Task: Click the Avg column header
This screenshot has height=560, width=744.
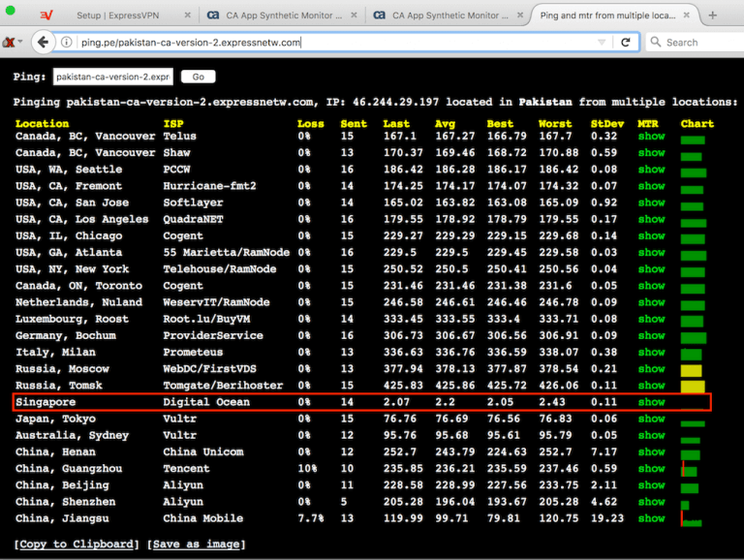Action: pyautogui.click(x=445, y=124)
